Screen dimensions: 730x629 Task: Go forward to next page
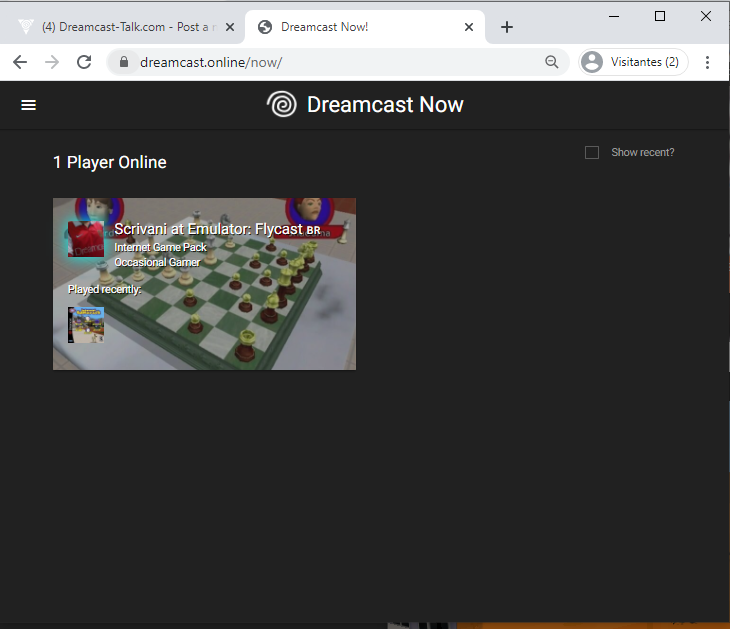point(52,62)
